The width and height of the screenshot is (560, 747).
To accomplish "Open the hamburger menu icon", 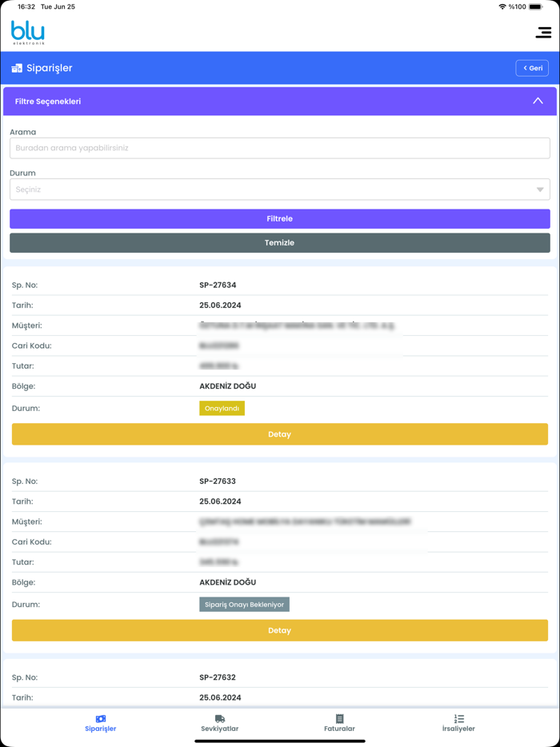I will (543, 33).
